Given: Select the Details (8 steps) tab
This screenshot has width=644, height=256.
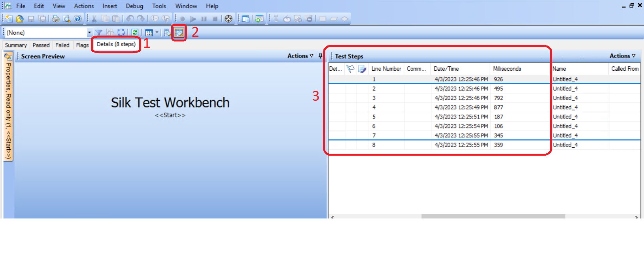Looking at the screenshot, I should (116, 44).
